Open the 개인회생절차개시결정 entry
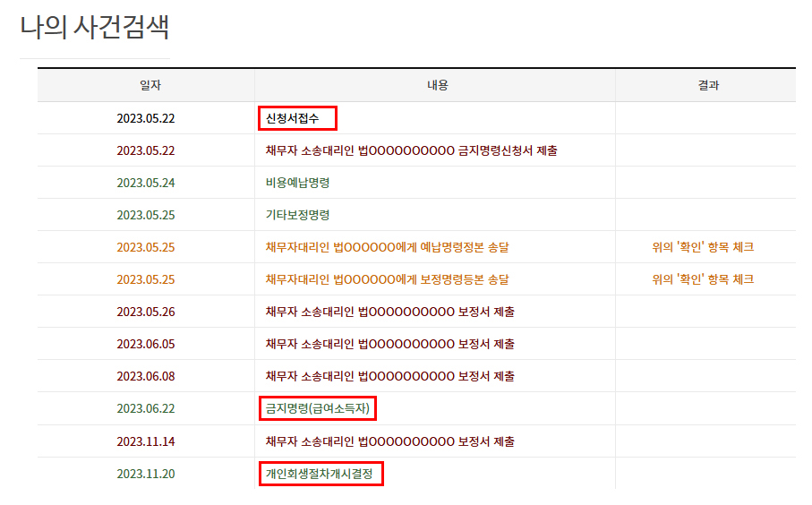Image resolution: width=812 pixels, height=505 pixels. (321, 474)
